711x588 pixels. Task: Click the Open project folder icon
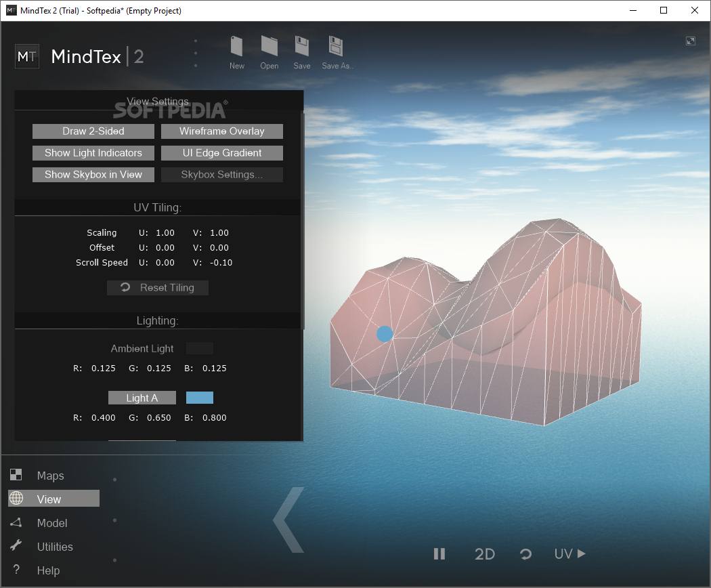pos(270,46)
